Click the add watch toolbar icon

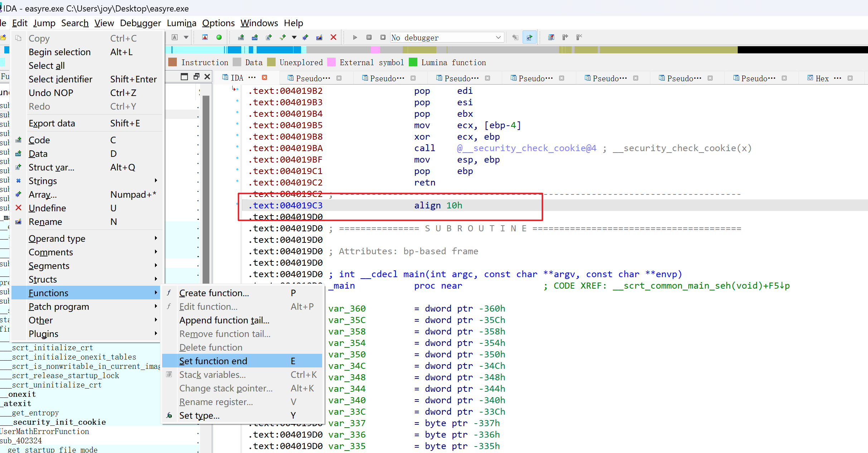click(x=565, y=37)
